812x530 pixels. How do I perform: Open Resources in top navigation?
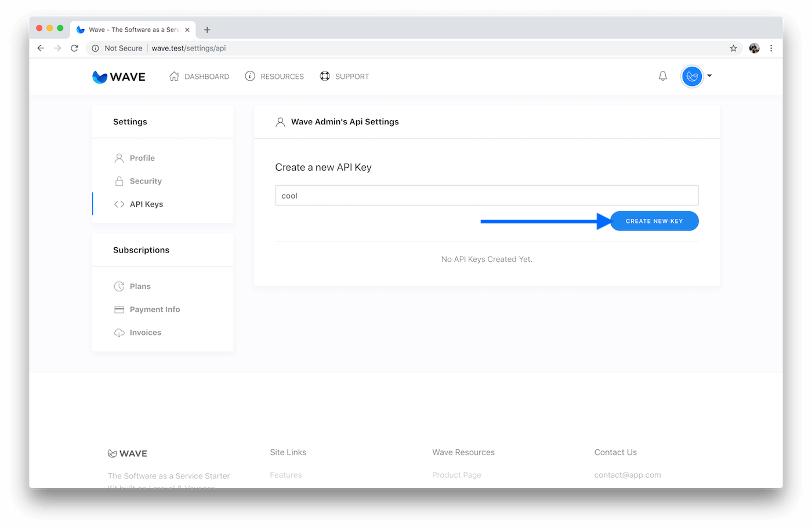pyautogui.click(x=274, y=77)
